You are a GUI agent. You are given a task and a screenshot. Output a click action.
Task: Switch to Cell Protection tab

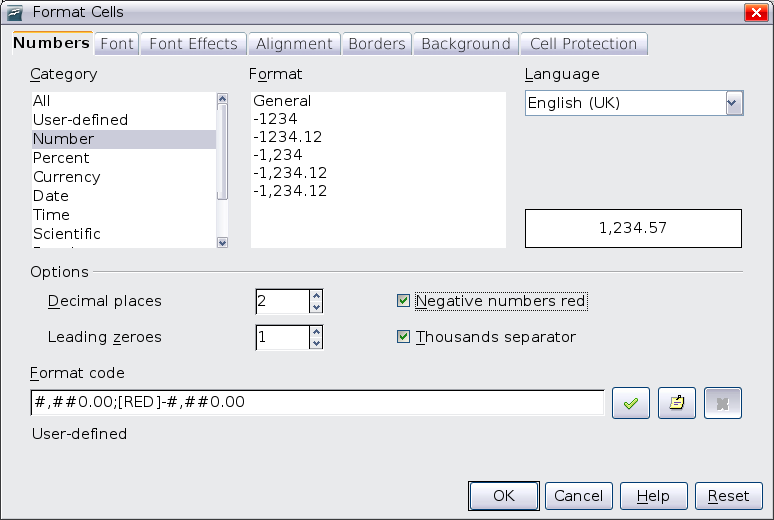click(583, 44)
